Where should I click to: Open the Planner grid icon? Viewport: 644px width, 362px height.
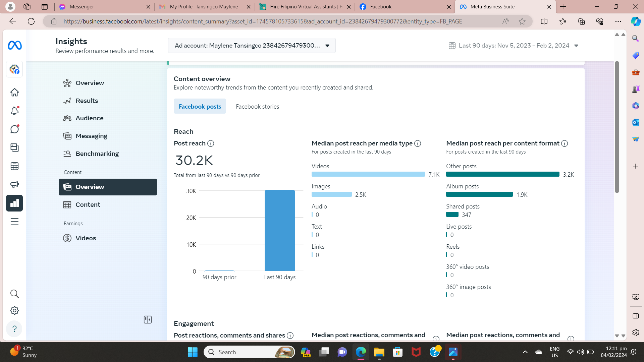pos(14,166)
